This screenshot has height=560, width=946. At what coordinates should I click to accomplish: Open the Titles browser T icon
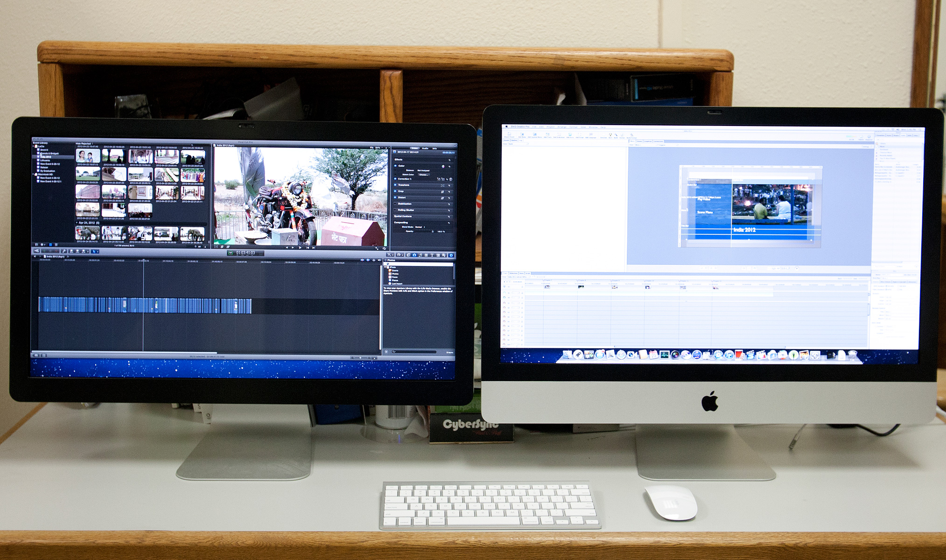(x=432, y=255)
